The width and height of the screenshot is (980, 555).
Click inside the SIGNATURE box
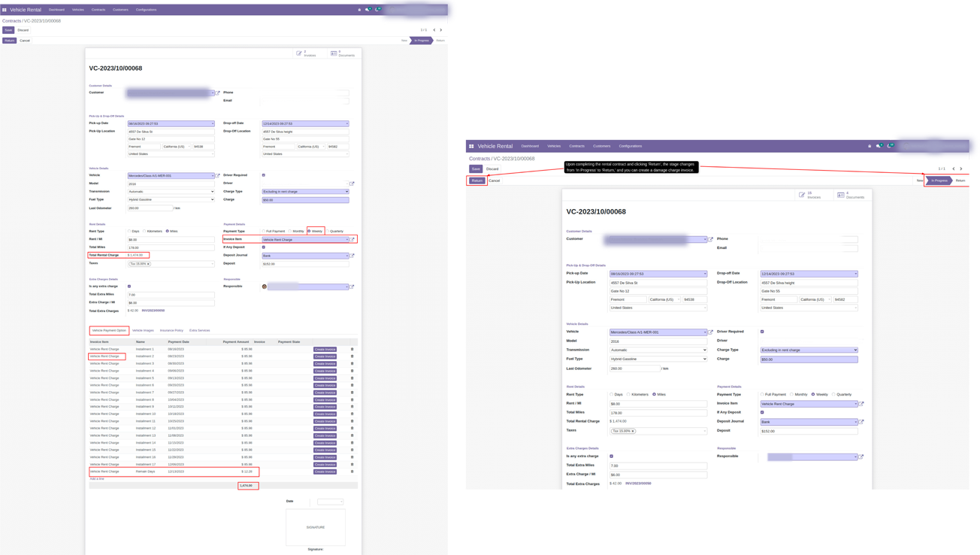point(316,527)
